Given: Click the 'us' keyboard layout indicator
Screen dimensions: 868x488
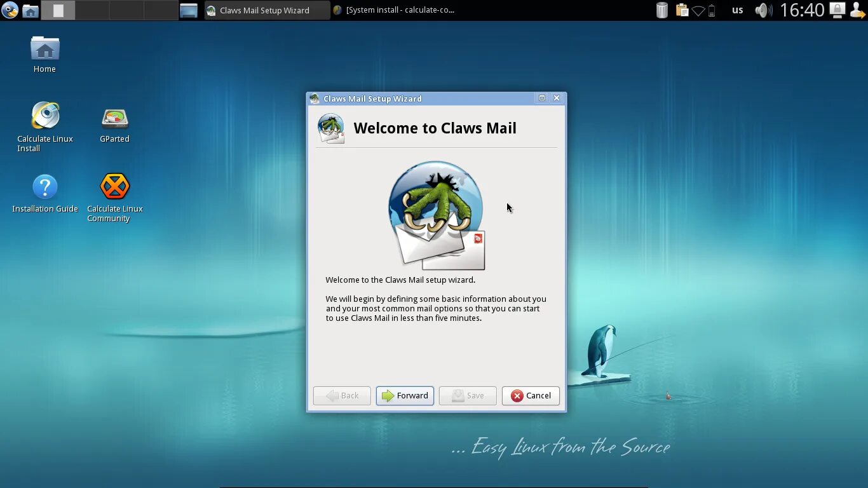Looking at the screenshot, I should (x=737, y=10).
